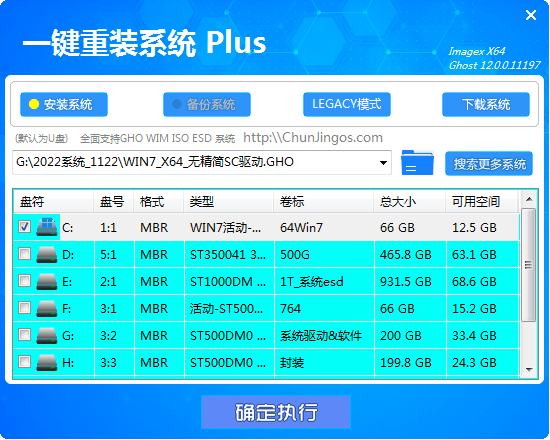Click the 封装 volume label cell
Viewport: 550px width, 440px height.
pos(324,363)
